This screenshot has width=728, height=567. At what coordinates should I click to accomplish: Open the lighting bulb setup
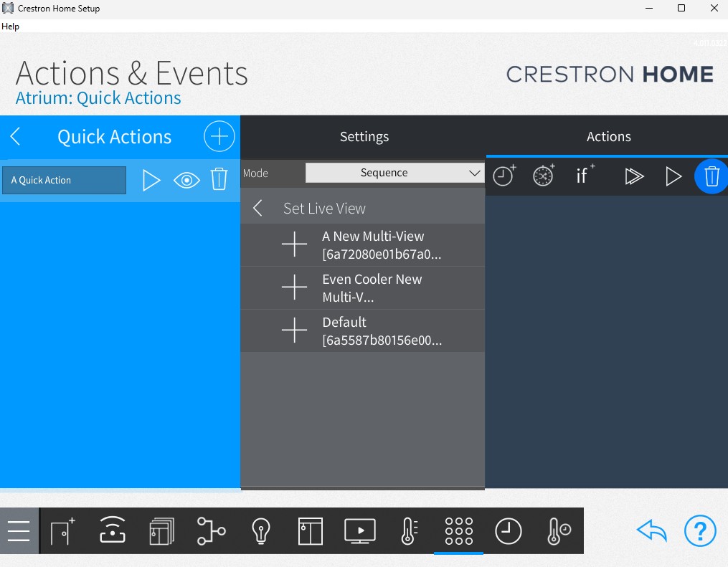261,531
